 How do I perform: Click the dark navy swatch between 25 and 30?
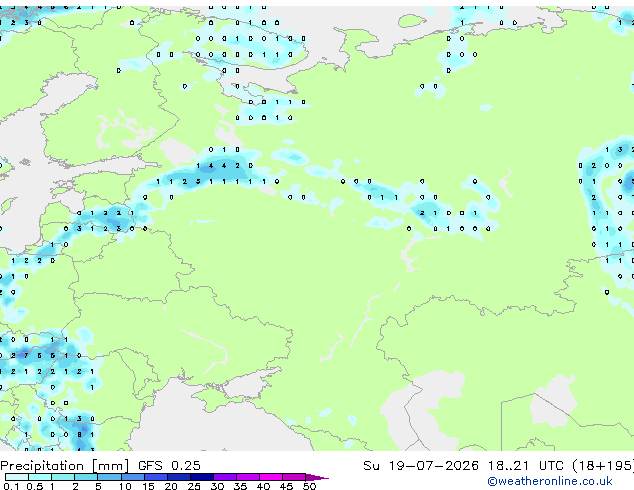click(x=201, y=477)
